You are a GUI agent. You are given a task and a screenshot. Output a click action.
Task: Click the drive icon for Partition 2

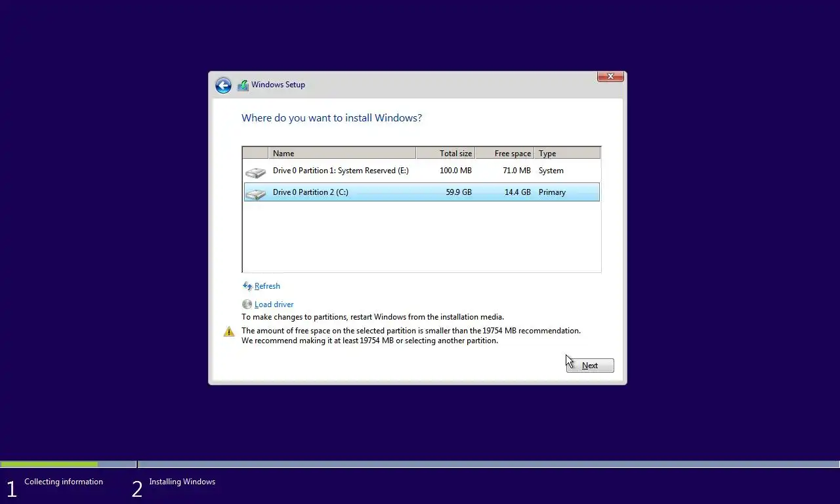(x=255, y=194)
